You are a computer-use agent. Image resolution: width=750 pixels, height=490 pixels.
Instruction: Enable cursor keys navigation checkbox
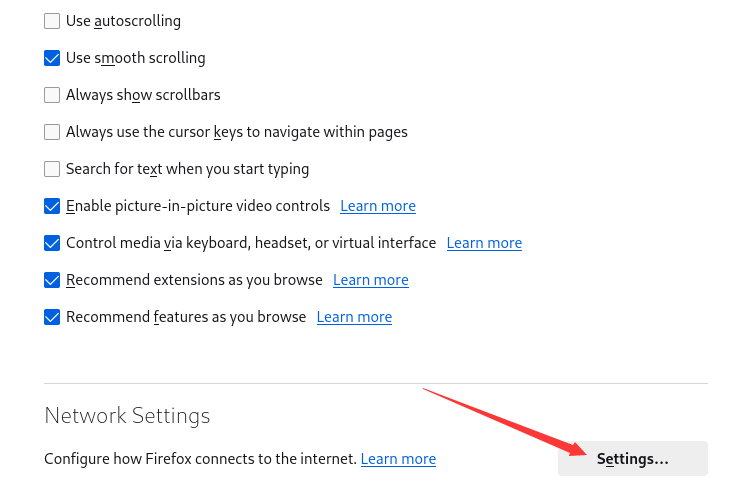coord(52,132)
